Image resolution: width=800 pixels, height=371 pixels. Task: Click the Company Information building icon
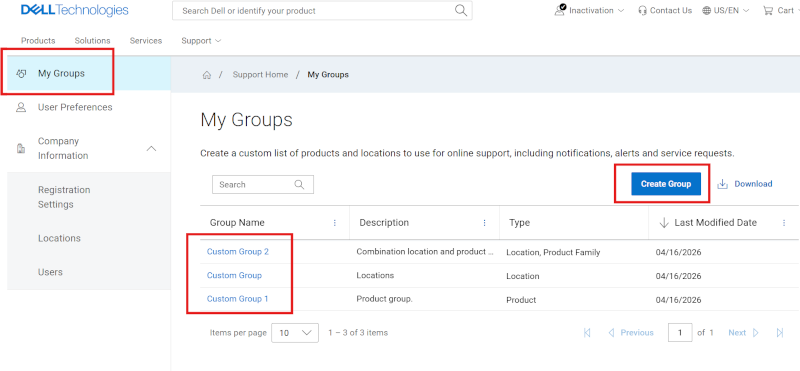click(21, 149)
